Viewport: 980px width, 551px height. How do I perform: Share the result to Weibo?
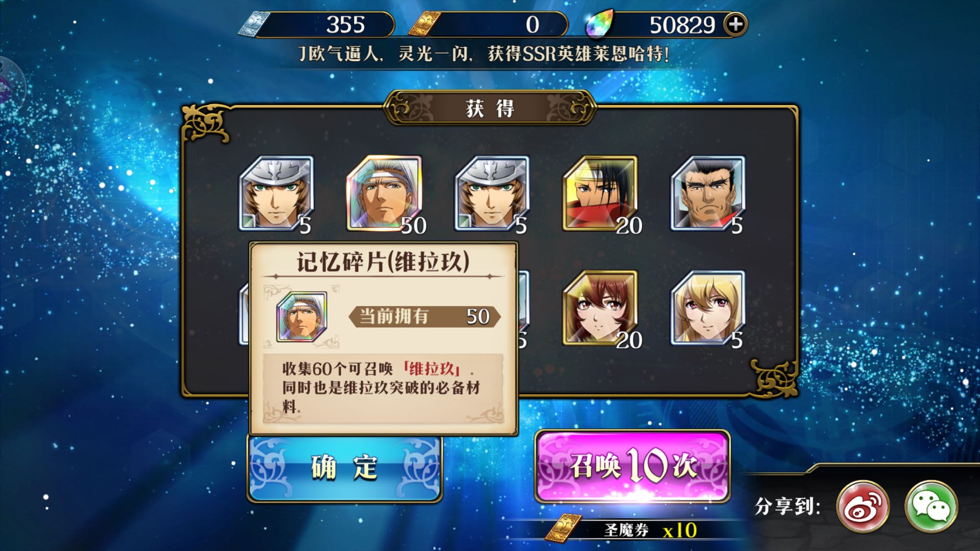pos(863,506)
